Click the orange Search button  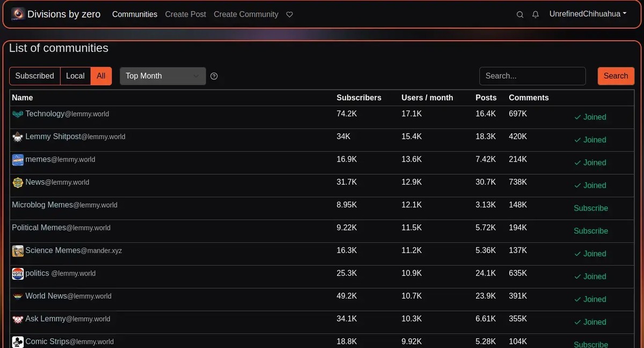pyautogui.click(x=616, y=76)
